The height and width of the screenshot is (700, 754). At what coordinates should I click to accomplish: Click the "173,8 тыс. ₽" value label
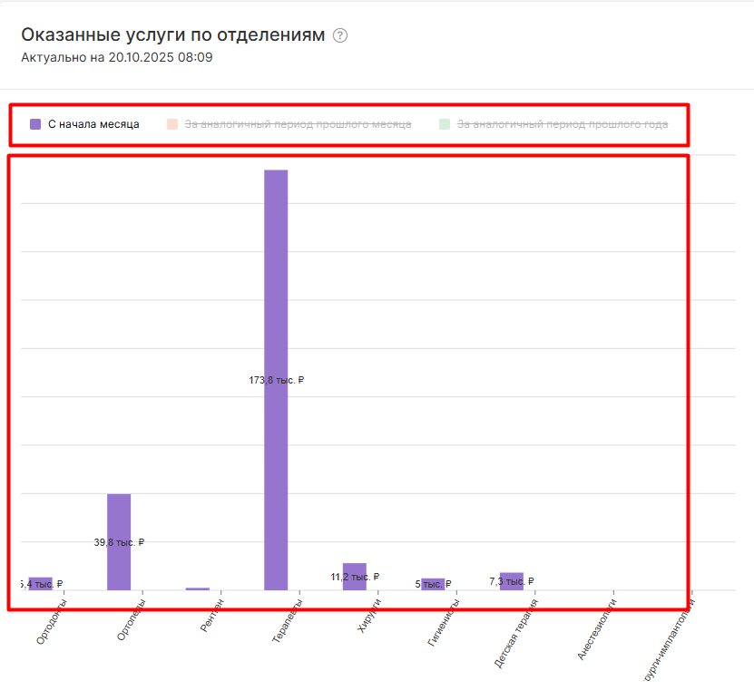(x=276, y=381)
